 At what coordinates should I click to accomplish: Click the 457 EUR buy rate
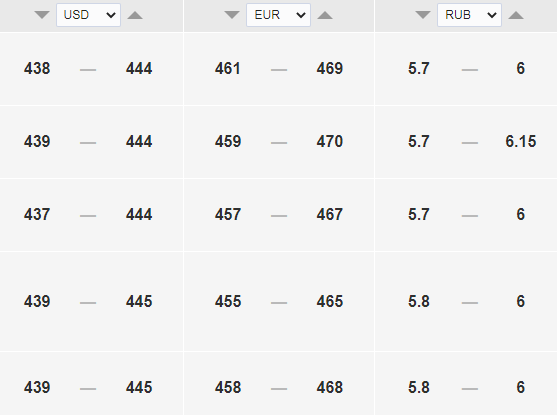click(228, 214)
